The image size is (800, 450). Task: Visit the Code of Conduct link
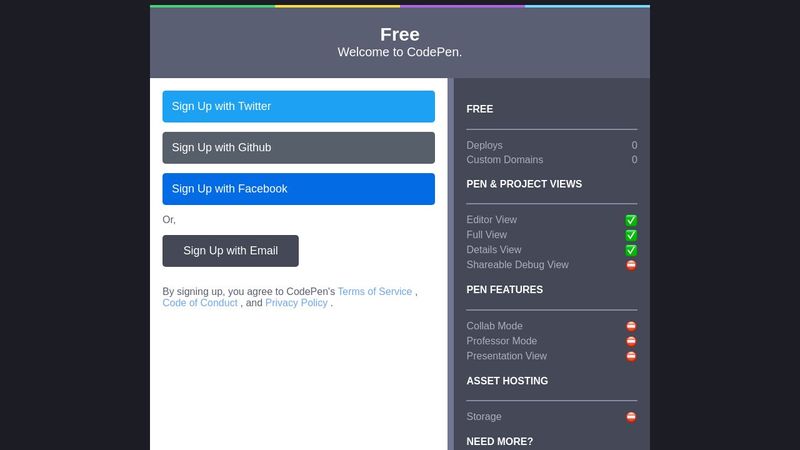(x=200, y=303)
